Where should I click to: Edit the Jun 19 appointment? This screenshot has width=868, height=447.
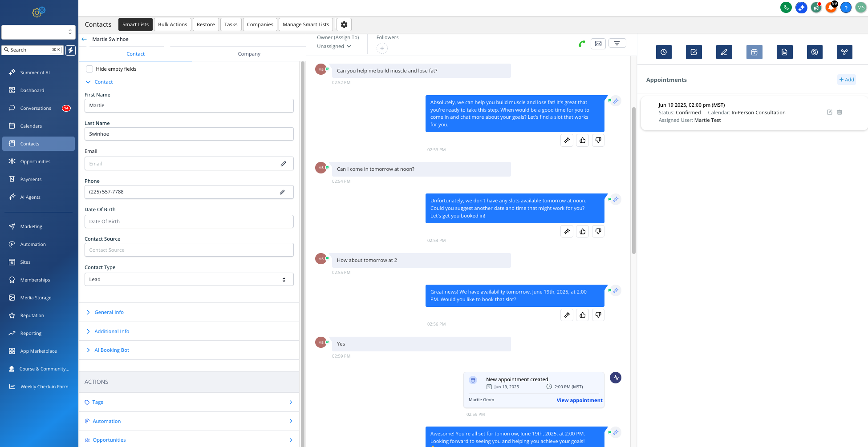click(830, 112)
